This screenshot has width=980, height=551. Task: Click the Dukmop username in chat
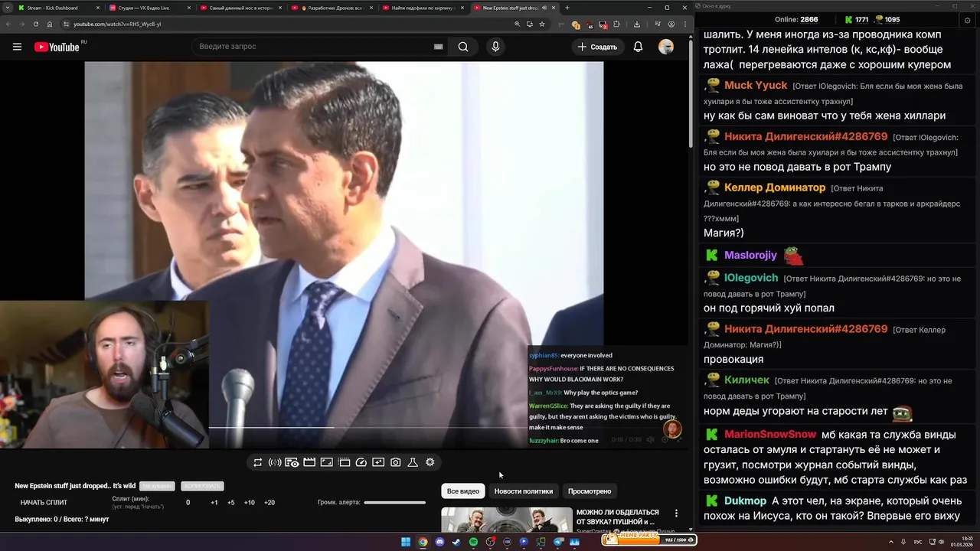745,501
